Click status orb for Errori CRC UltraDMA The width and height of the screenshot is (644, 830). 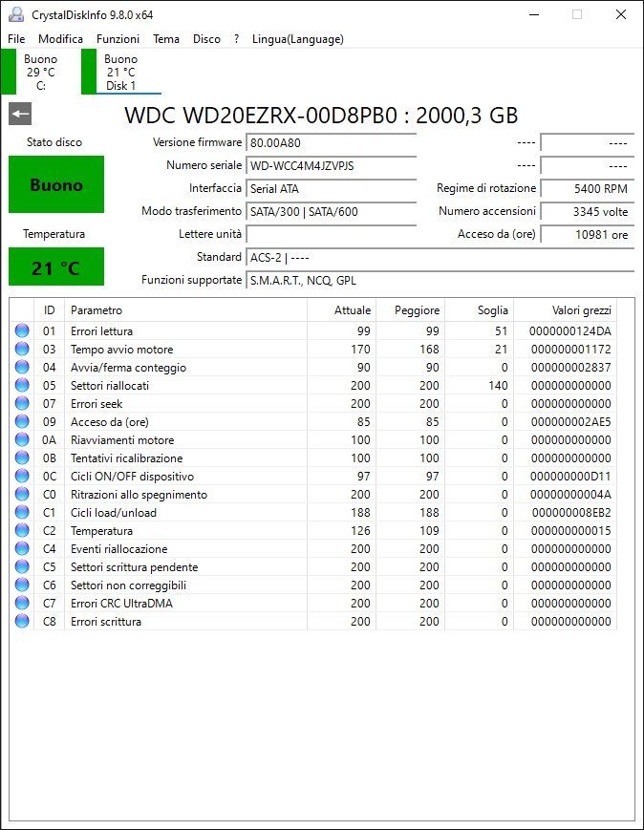coord(22,603)
